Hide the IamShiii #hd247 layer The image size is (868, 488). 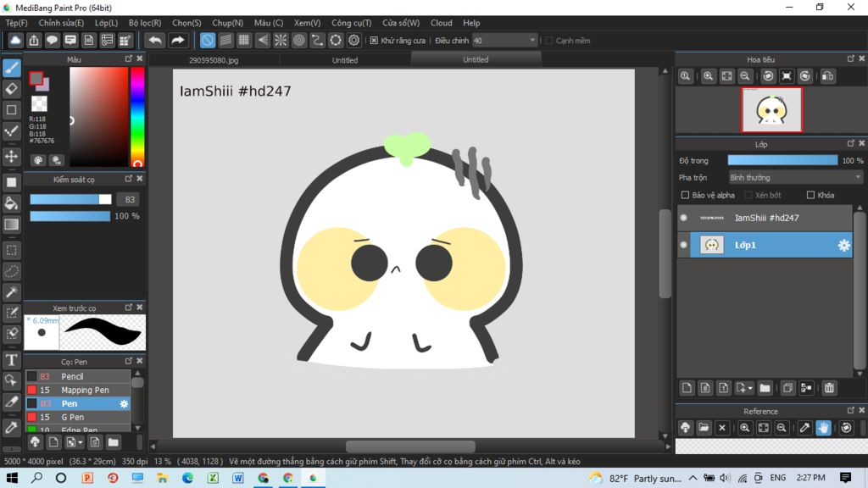(684, 218)
